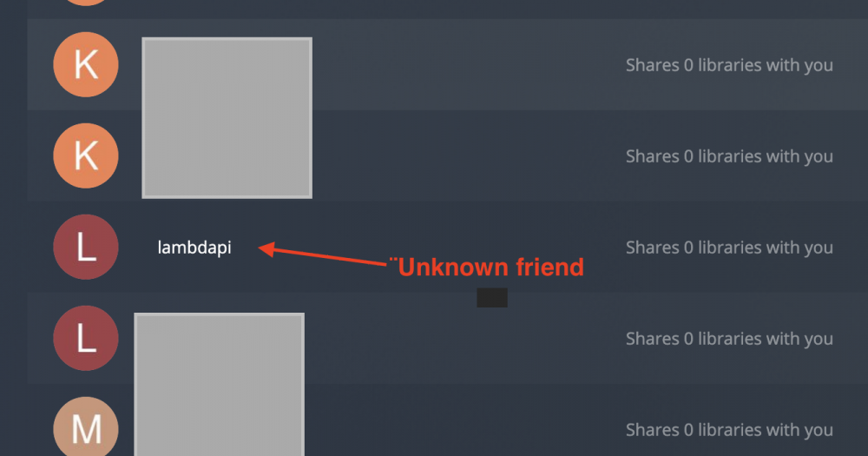Click the red 'Unknown friend' annotation text
The height and width of the screenshot is (456, 868).
click(487, 267)
